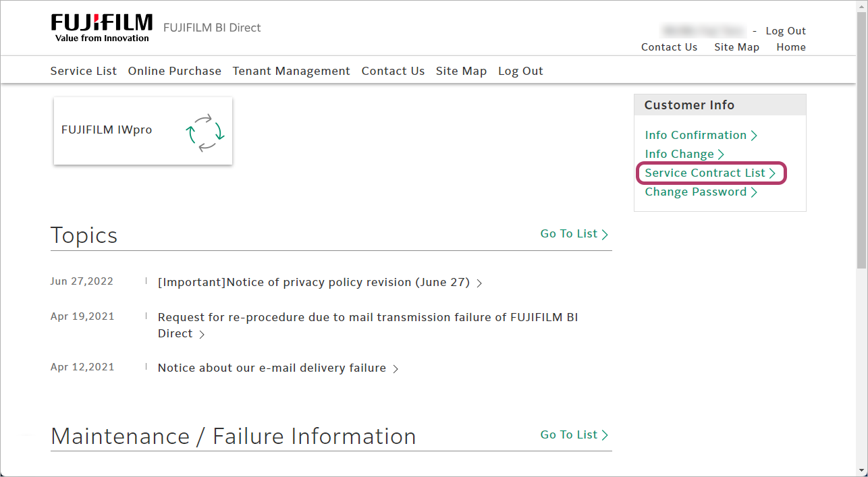
Task: Click Log Out link at top right
Action: point(786,31)
